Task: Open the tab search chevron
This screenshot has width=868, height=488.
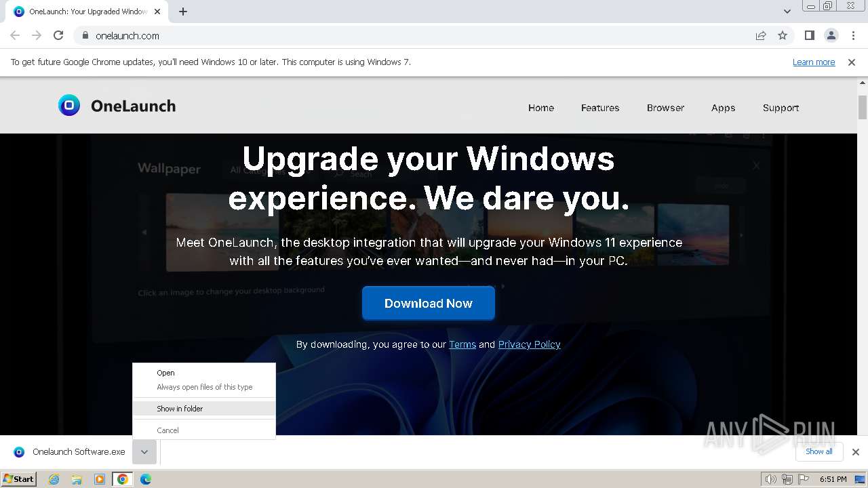Action: (787, 12)
